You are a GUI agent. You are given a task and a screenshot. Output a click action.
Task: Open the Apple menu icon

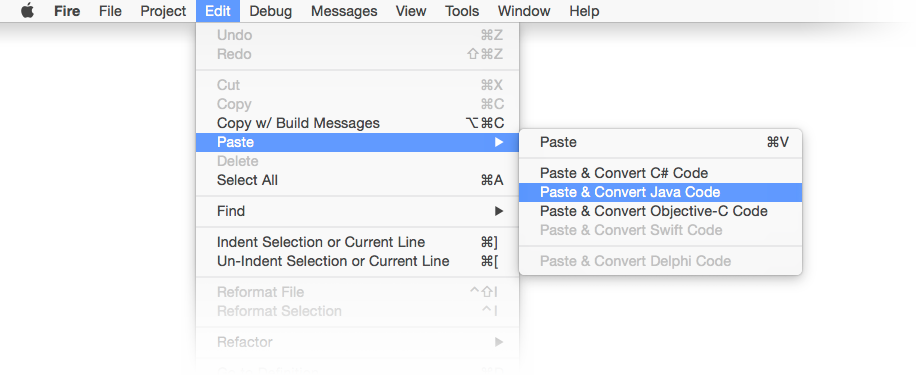pyautogui.click(x=27, y=11)
